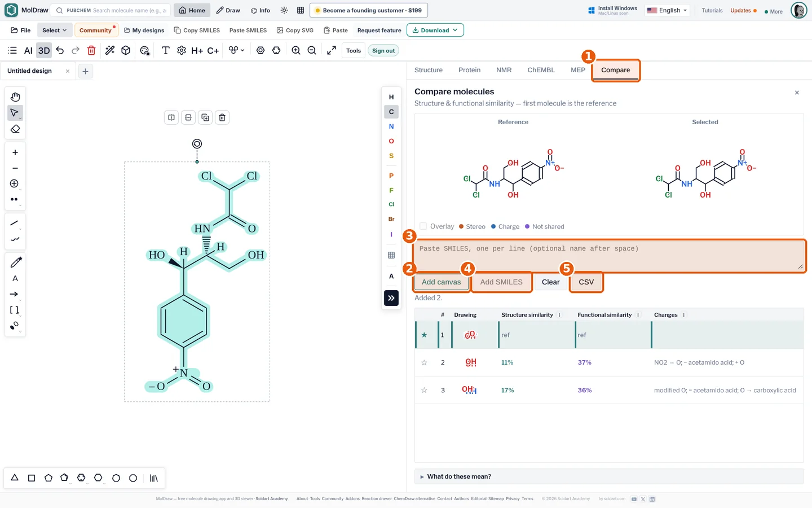812x508 pixels.
Task: Open the color palette icon
Action: click(144, 50)
